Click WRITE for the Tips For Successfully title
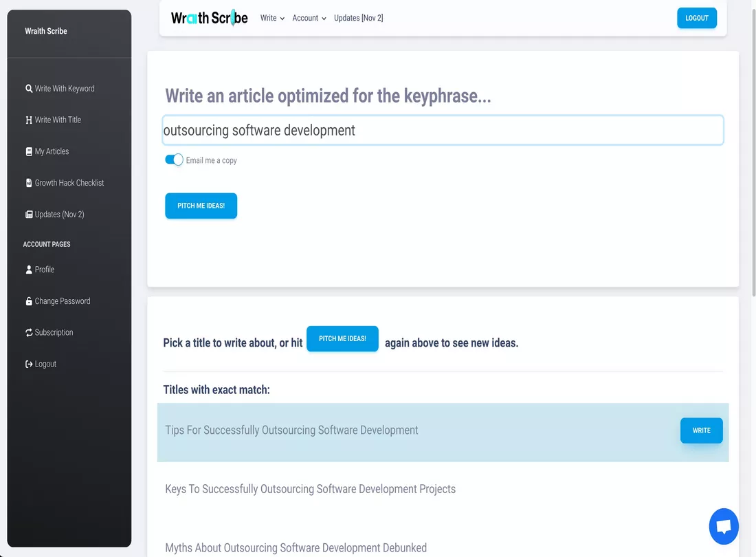 [x=701, y=430]
